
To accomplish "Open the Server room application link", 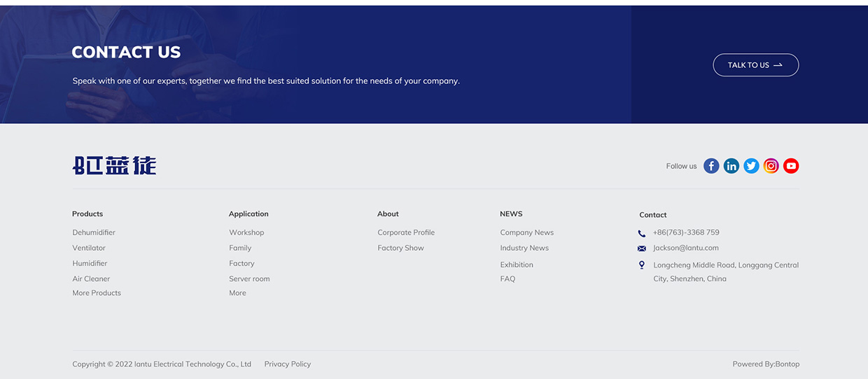I will 249,279.
